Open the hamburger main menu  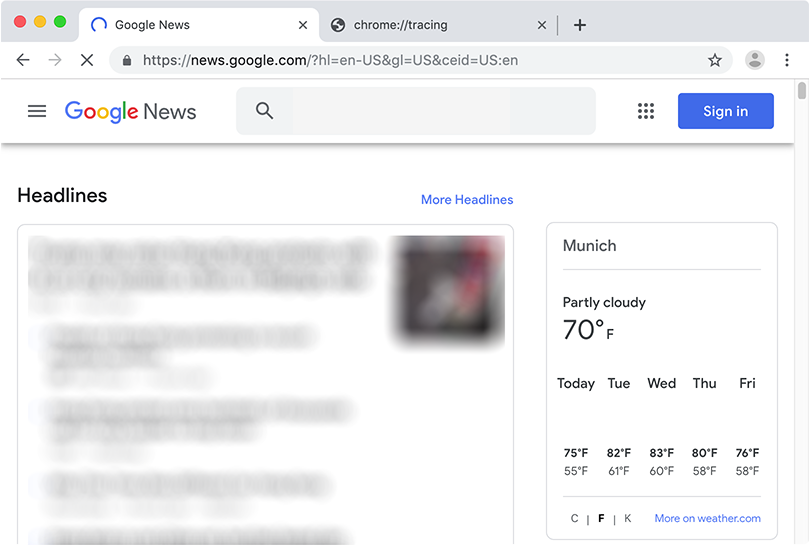tap(37, 111)
